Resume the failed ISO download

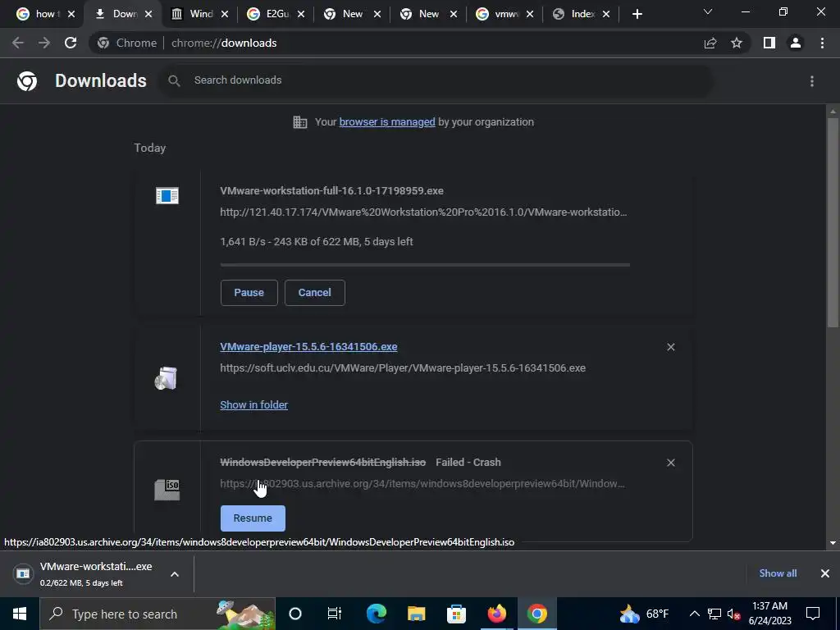pyautogui.click(x=253, y=518)
